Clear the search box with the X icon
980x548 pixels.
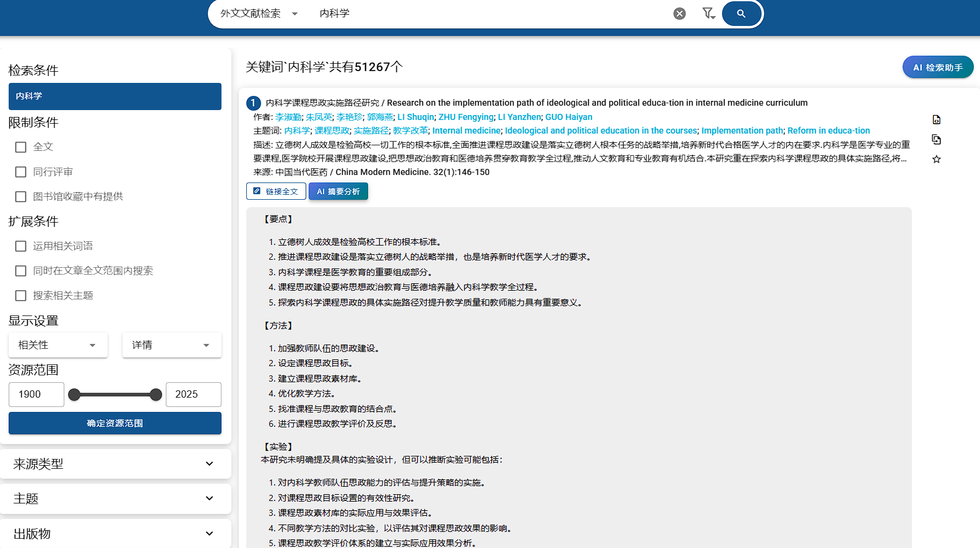pos(679,14)
